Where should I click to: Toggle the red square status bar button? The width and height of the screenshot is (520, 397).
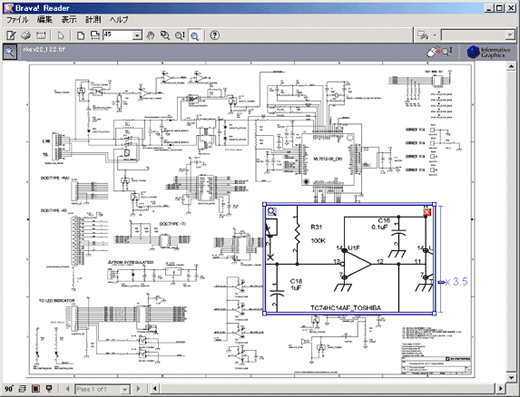click(36, 389)
